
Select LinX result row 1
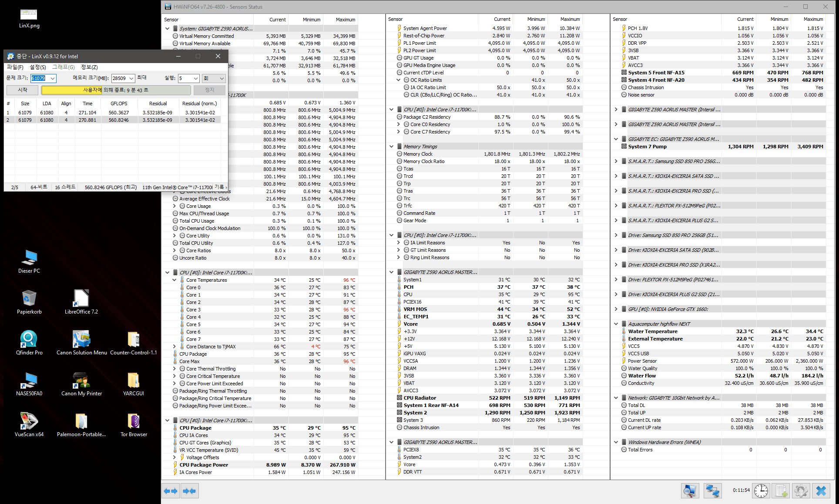pos(112,113)
